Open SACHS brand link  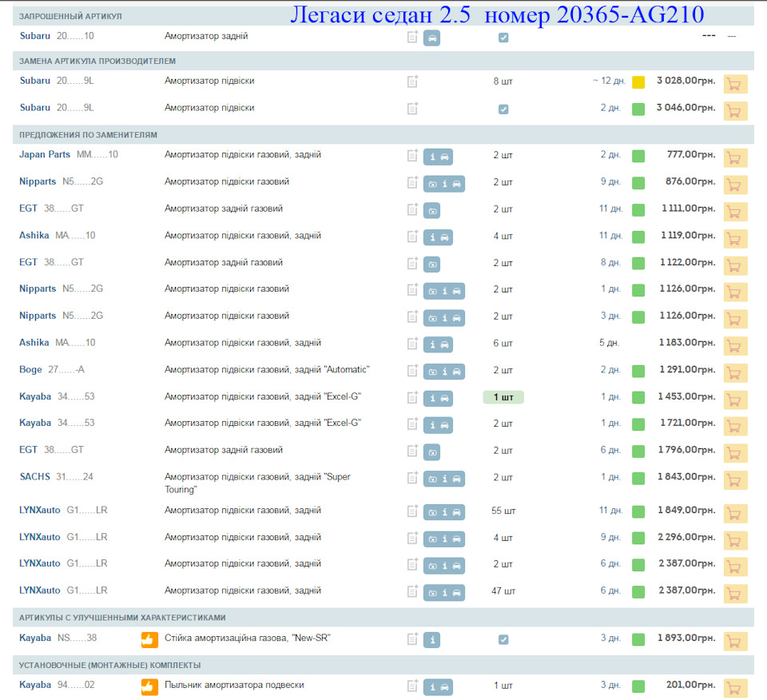(x=34, y=476)
